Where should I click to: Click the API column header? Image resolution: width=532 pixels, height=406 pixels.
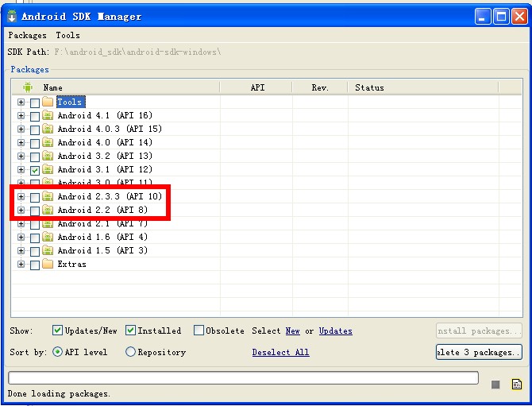coord(256,87)
